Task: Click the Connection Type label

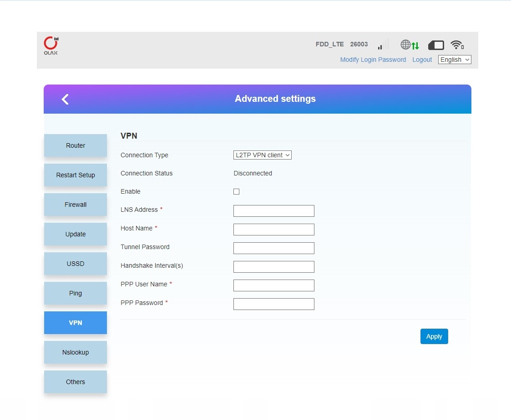Action: (x=144, y=155)
